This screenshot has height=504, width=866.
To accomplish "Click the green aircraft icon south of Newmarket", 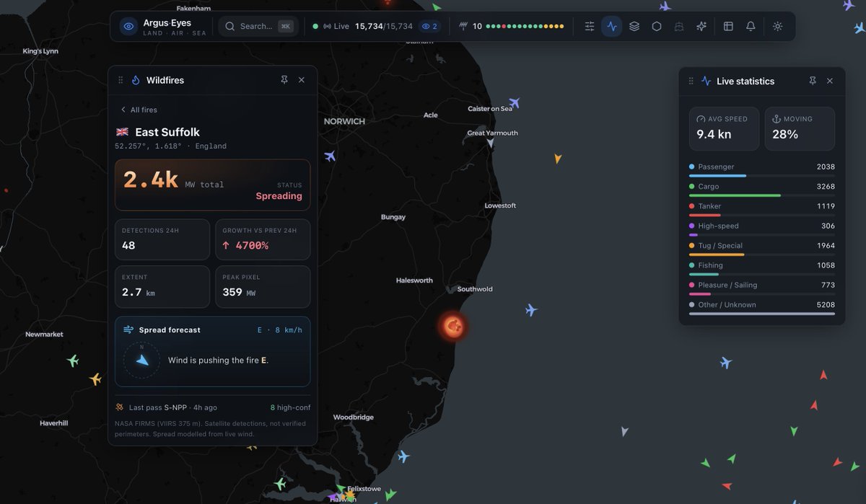I will click(72, 361).
